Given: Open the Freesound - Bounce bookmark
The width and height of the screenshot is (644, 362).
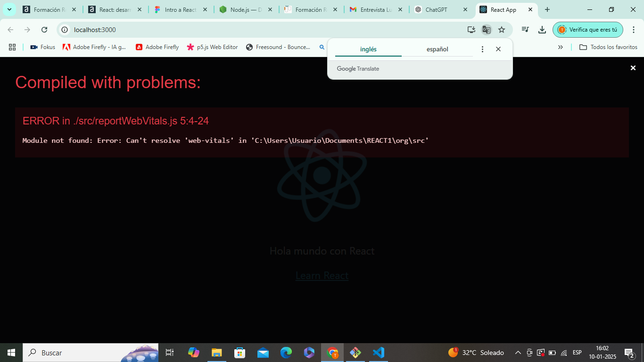Looking at the screenshot, I should tap(278, 47).
